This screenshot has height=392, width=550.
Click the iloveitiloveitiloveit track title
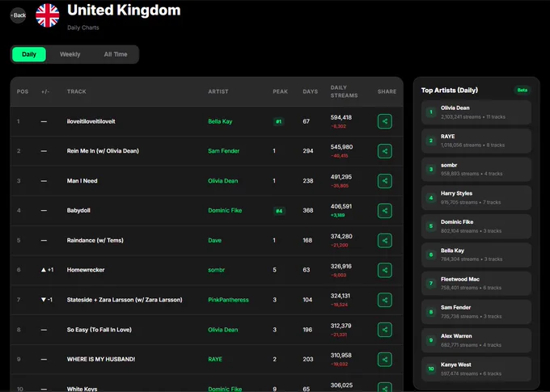click(91, 121)
